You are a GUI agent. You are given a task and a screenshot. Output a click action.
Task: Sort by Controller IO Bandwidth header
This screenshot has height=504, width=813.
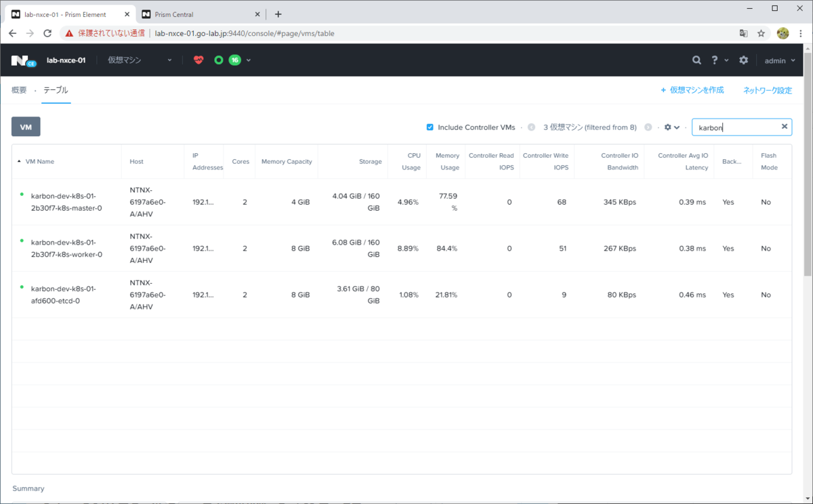pos(619,161)
